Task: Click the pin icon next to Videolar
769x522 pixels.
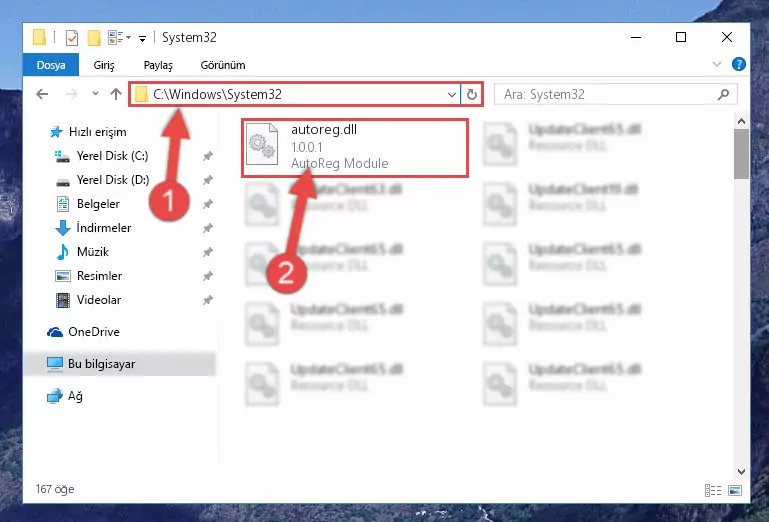Action: 208,300
